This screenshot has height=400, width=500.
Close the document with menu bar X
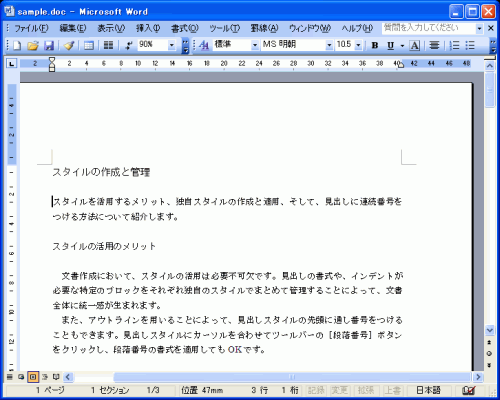(x=491, y=28)
